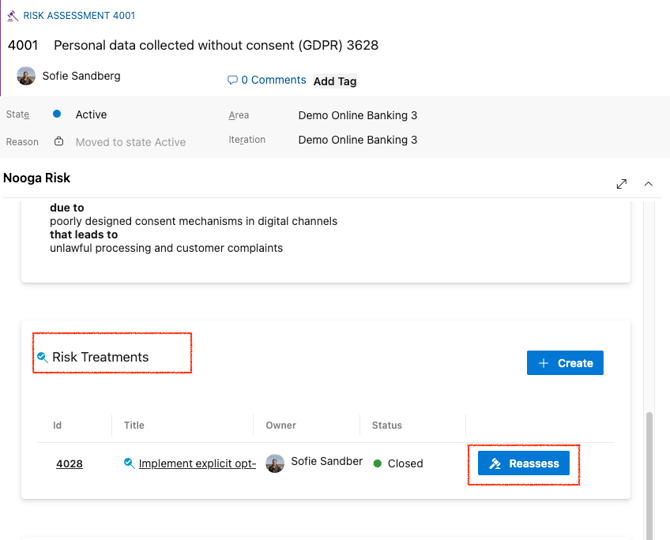This screenshot has height=540, width=670.
Task: Open the comments speech bubble icon
Action: tap(232, 80)
